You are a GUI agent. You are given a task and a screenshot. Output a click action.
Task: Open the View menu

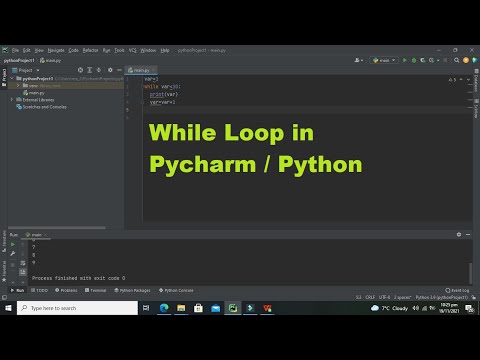click(39, 50)
